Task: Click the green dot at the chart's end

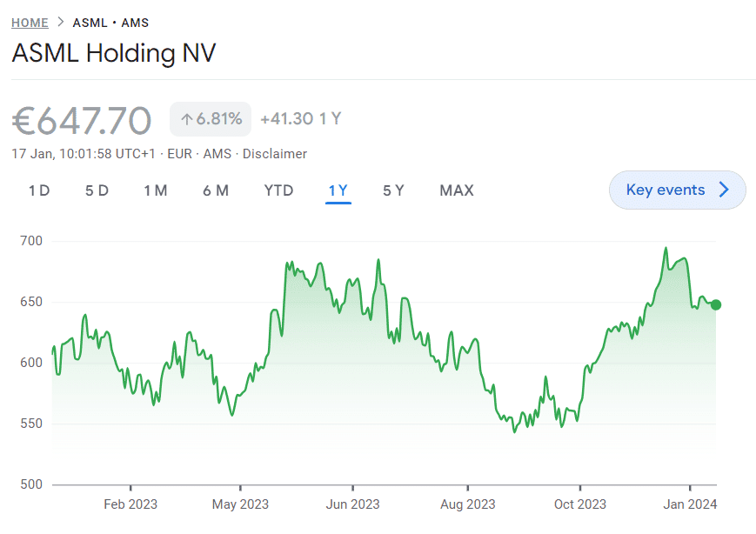Action: [716, 304]
